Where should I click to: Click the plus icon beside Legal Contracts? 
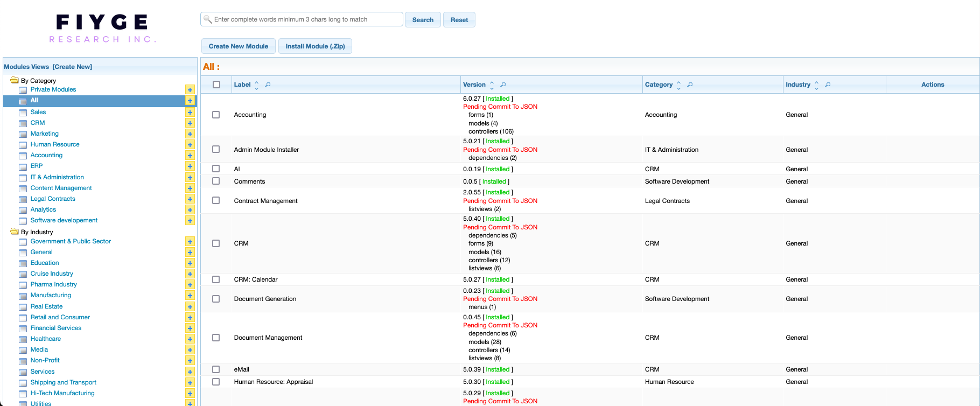(190, 199)
